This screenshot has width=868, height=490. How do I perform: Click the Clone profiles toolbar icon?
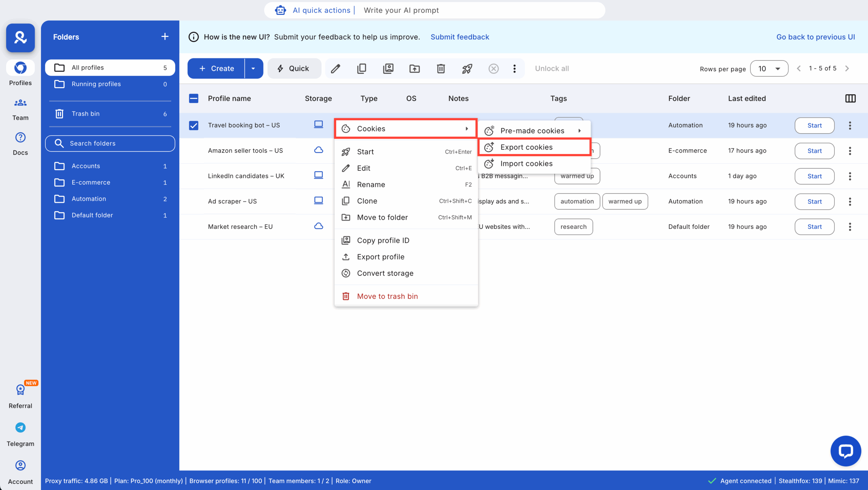point(362,68)
